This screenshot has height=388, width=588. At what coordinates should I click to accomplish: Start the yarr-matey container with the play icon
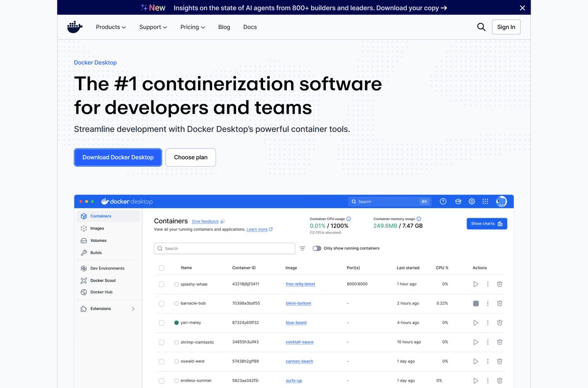pos(475,323)
